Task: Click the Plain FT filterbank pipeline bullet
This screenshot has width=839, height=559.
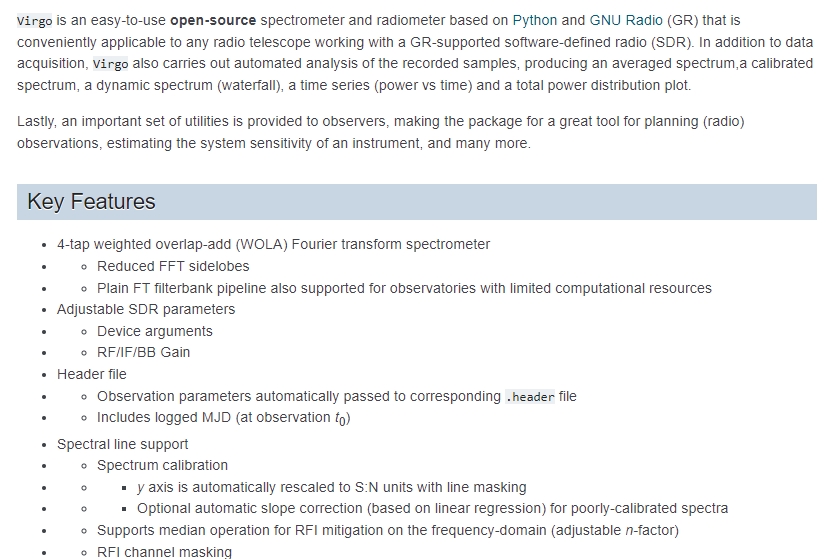Action: pos(404,288)
